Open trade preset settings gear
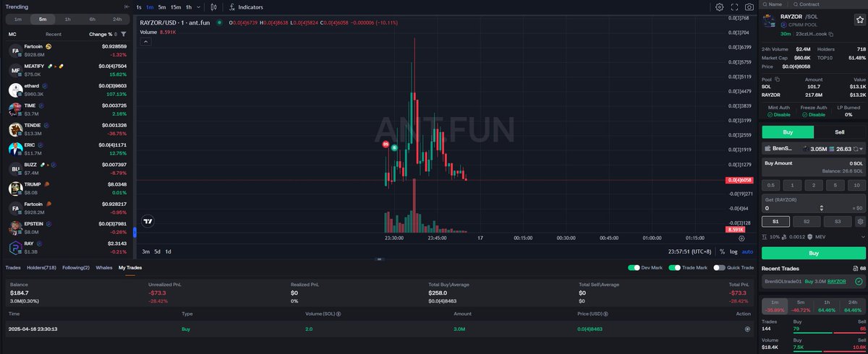868x354 pixels. (859, 221)
